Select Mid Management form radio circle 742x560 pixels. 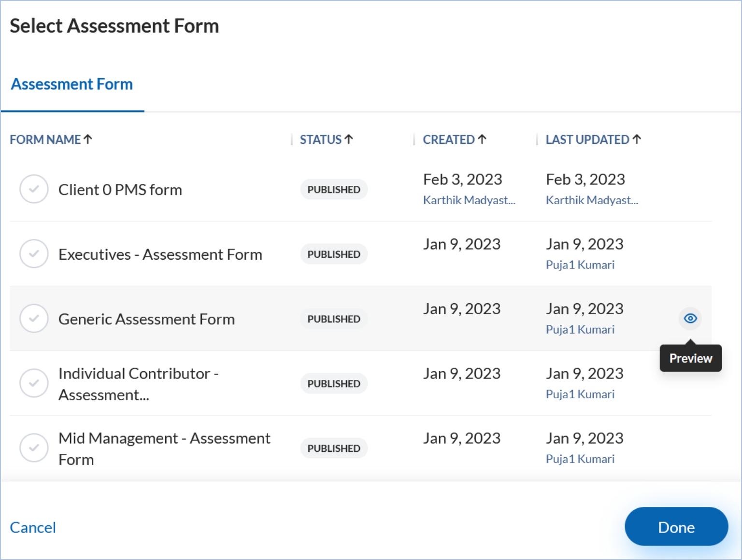[34, 448]
